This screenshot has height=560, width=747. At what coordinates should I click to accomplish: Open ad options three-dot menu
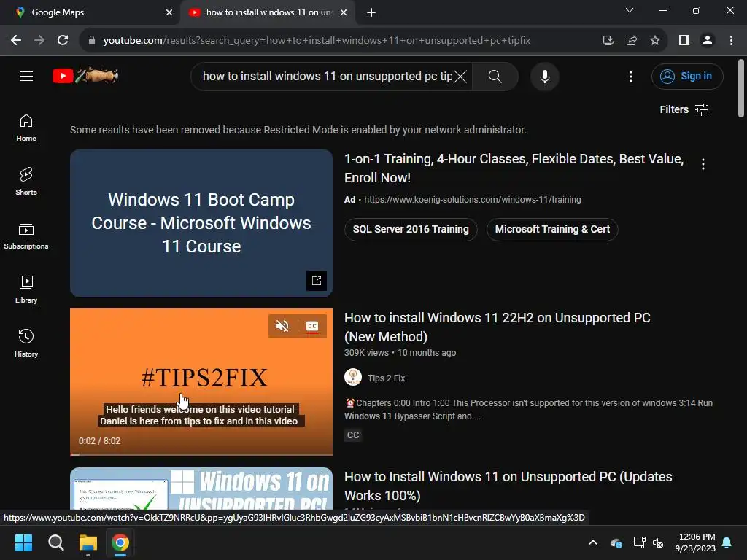click(x=703, y=164)
